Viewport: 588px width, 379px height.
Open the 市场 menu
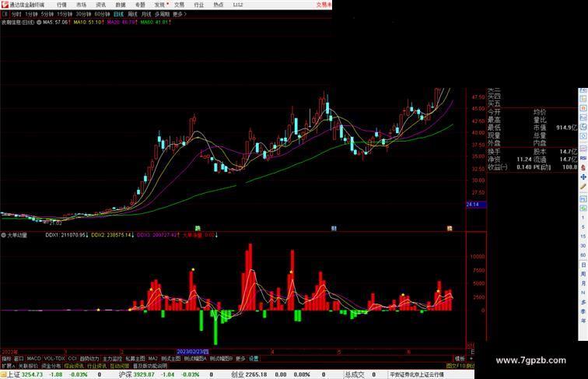81,5
